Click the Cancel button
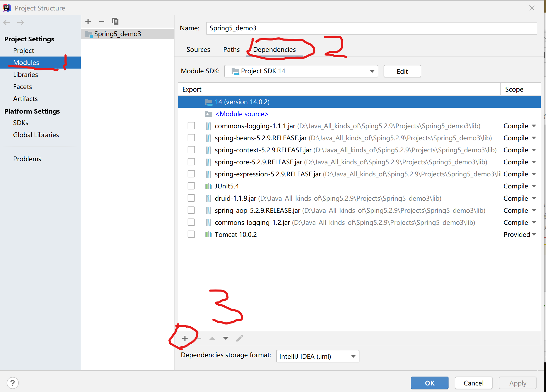 (473, 383)
